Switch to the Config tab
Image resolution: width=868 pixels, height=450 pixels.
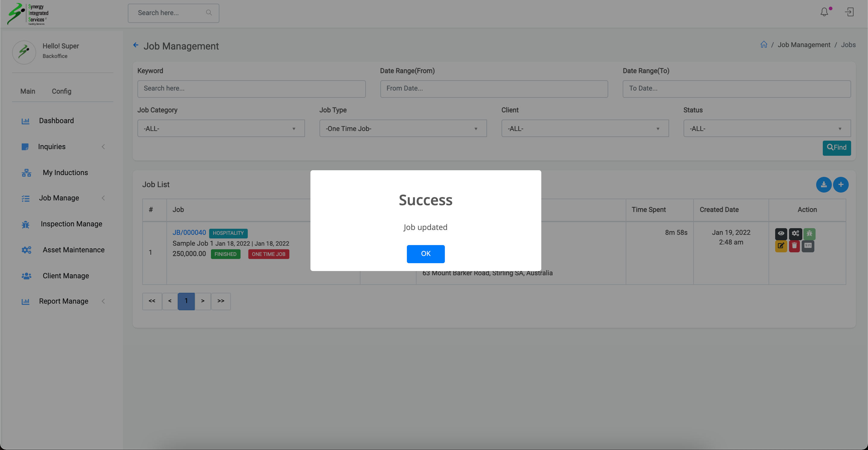[61, 91]
